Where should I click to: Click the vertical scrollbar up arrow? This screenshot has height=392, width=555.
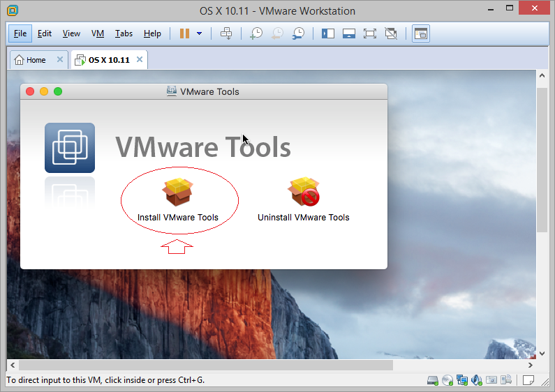542,75
